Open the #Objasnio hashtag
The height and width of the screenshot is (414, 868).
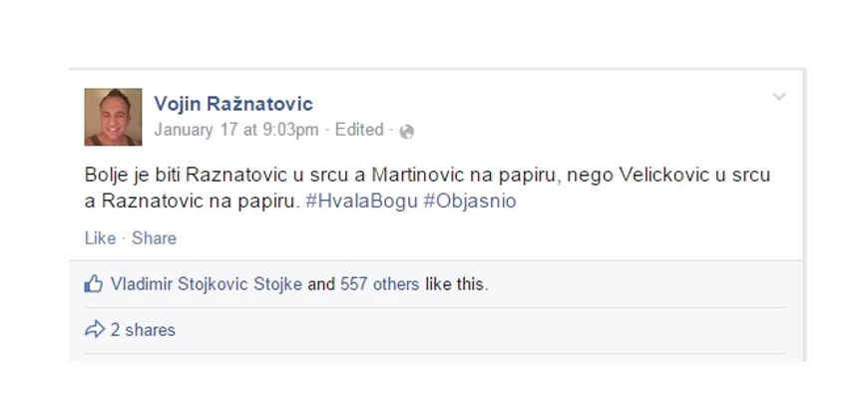[470, 201]
